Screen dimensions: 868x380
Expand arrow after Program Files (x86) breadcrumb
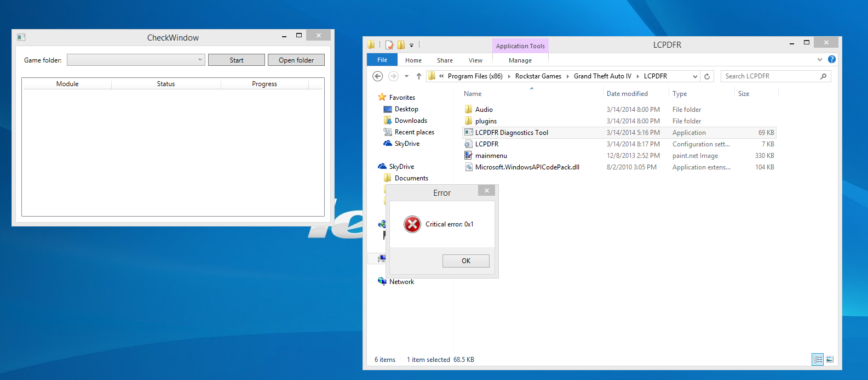[x=509, y=76]
